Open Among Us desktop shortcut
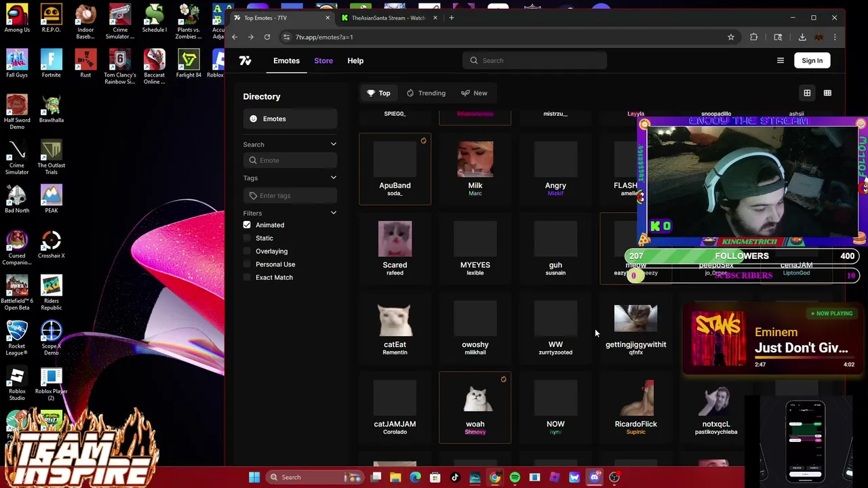Image resolution: width=868 pixels, height=488 pixels. tap(17, 19)
